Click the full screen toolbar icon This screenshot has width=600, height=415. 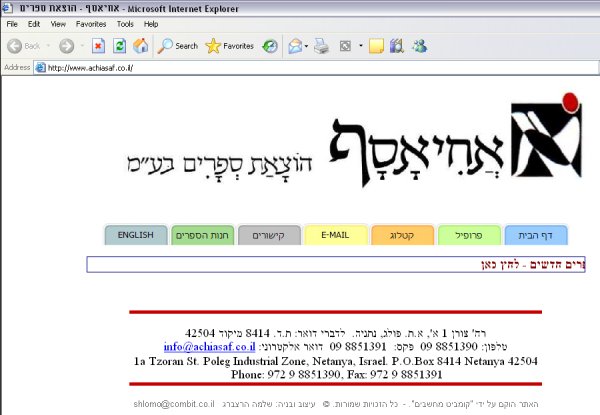point(345,46)
